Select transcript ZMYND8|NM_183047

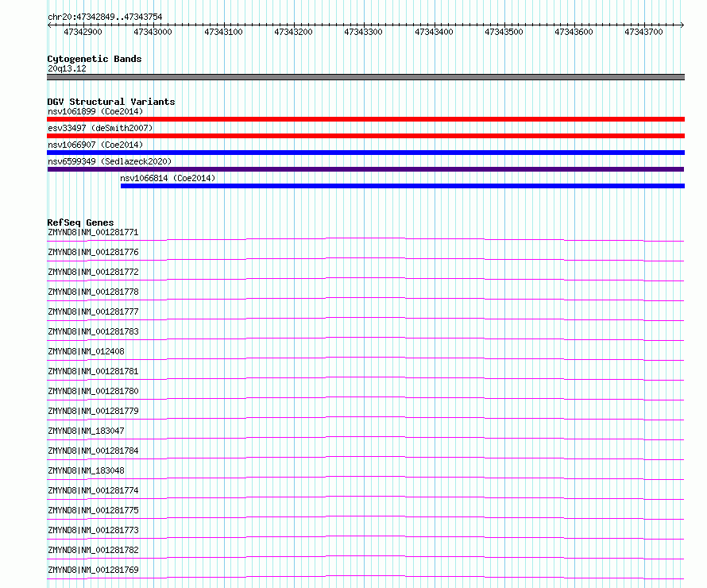tap(86, 431)
